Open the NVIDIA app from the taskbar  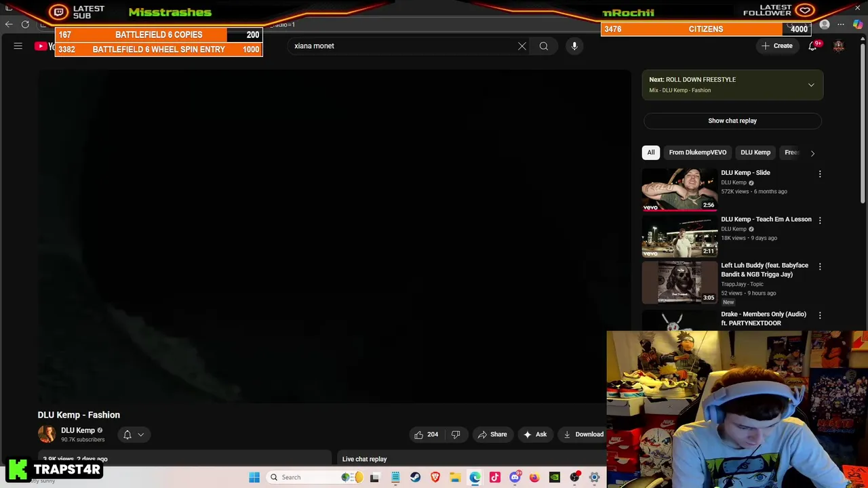coord(555,477)
